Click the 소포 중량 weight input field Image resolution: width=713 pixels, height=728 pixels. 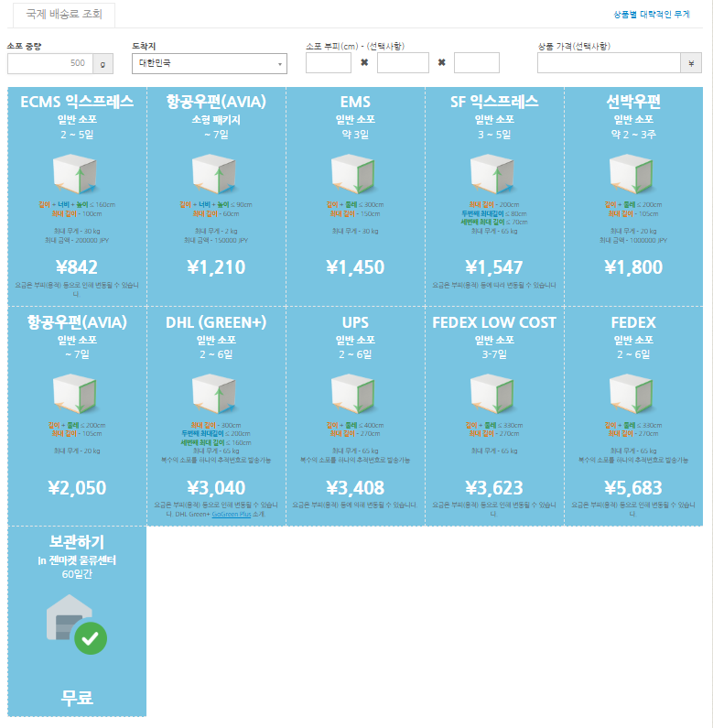[x=49, y=63]
